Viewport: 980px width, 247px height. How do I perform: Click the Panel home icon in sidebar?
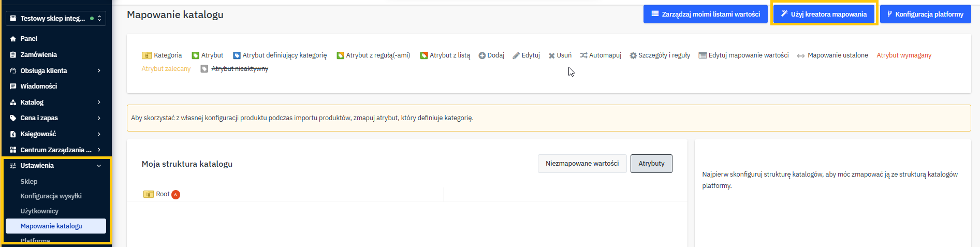[13, 39]
